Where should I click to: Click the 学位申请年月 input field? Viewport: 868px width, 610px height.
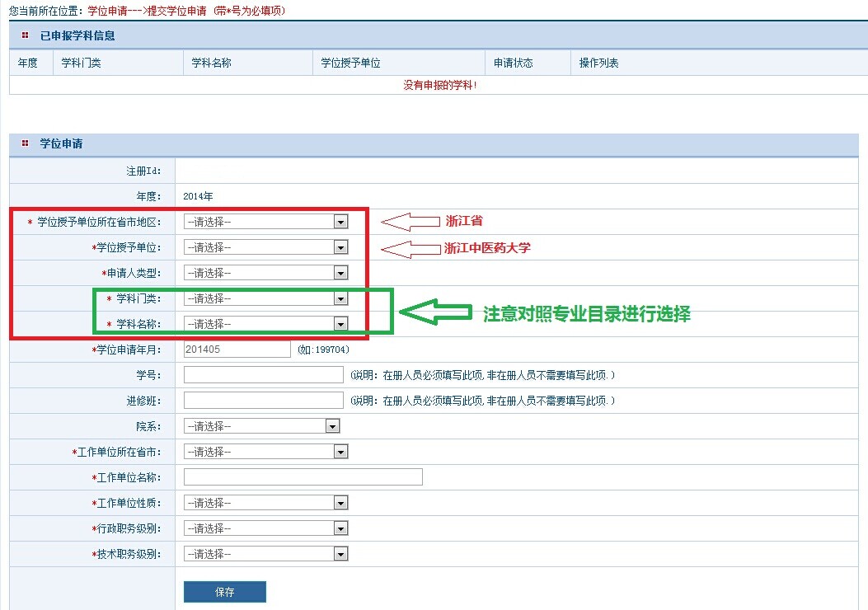[237, 350]
